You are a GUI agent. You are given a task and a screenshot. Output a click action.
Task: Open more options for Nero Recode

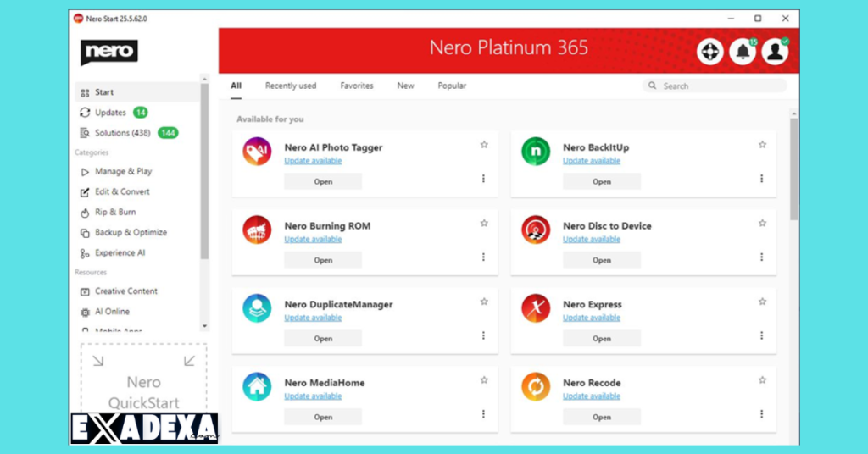pos(762,414)
